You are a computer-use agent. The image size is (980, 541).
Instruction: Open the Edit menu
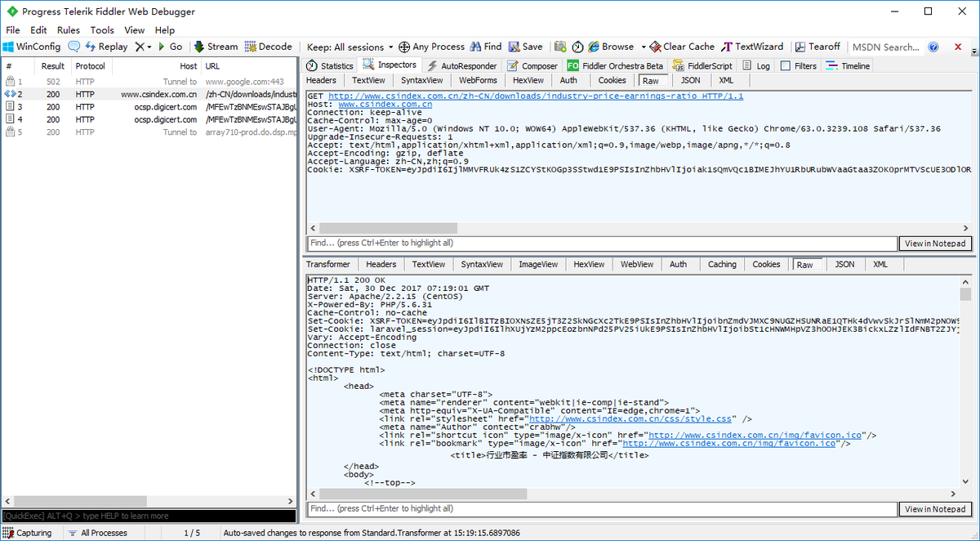tap(38, 29)
